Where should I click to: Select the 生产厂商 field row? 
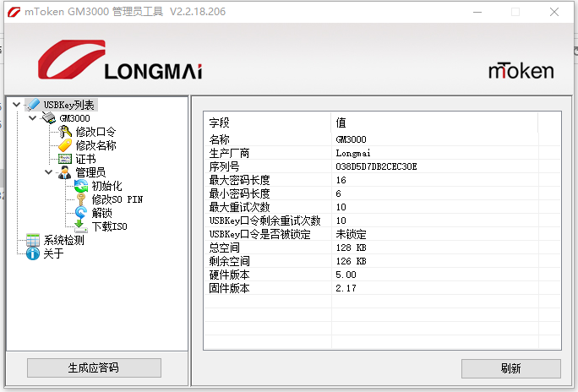click(x=382, y=153)
